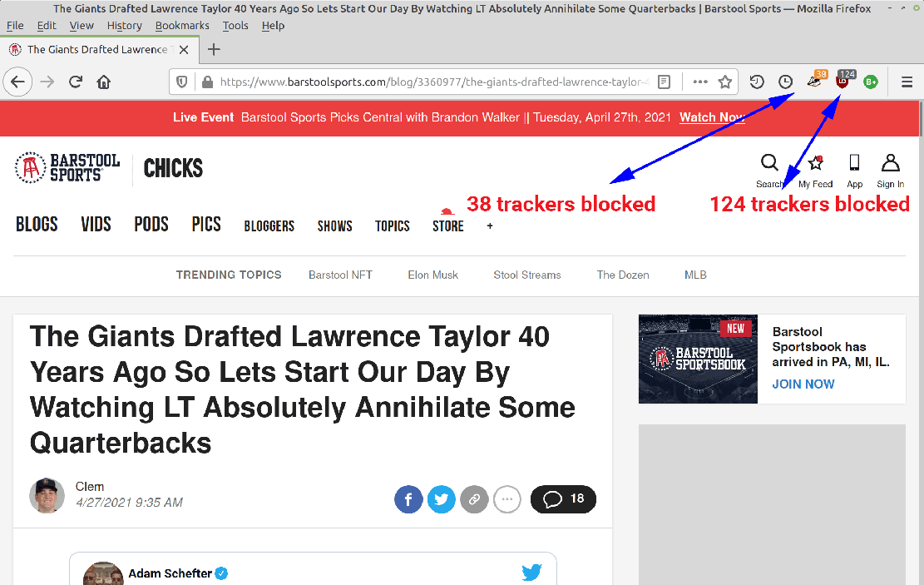Click author Clem's avatar photo
Viewport: 924px width, 585px height.
click(47, 495)
